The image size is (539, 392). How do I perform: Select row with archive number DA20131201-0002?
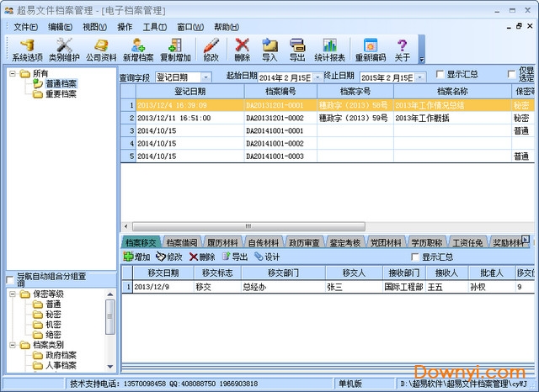point(328,118)
